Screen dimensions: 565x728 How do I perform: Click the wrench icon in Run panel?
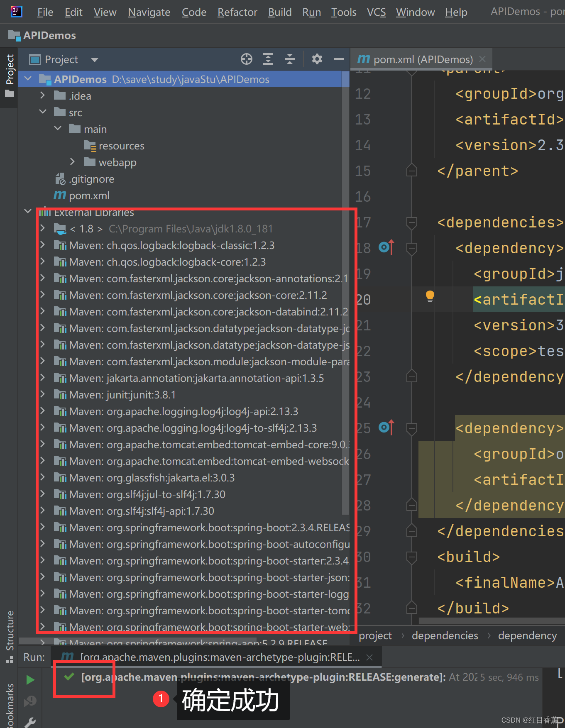[30, 722]
